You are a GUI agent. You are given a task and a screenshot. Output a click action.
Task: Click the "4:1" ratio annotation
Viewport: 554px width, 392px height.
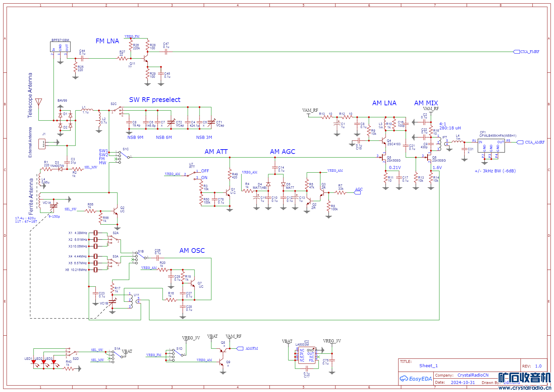pyautogui.click(x=443, y=124)
